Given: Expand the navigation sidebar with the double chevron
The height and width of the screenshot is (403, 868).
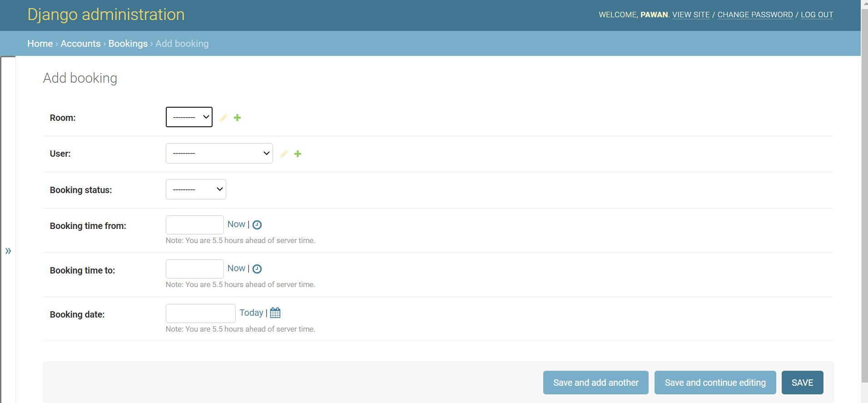Looking at the screenshot, I should (8, 251).
